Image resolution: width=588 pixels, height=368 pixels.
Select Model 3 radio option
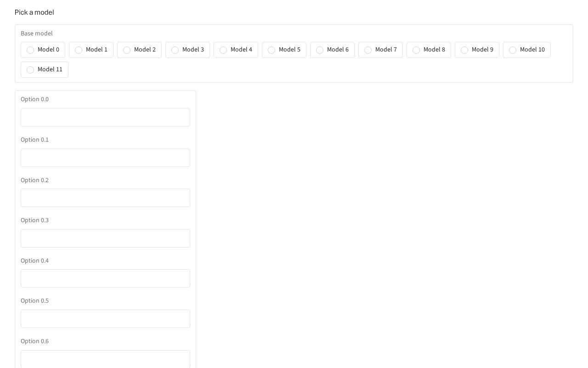pyautogui.click(x=175, y=50)
